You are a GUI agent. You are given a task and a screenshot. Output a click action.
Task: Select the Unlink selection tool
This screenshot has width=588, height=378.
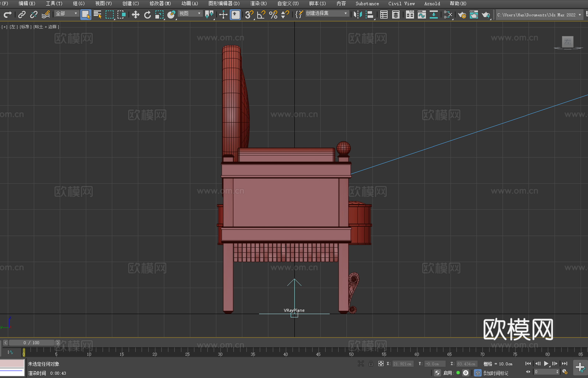point(34,14)
